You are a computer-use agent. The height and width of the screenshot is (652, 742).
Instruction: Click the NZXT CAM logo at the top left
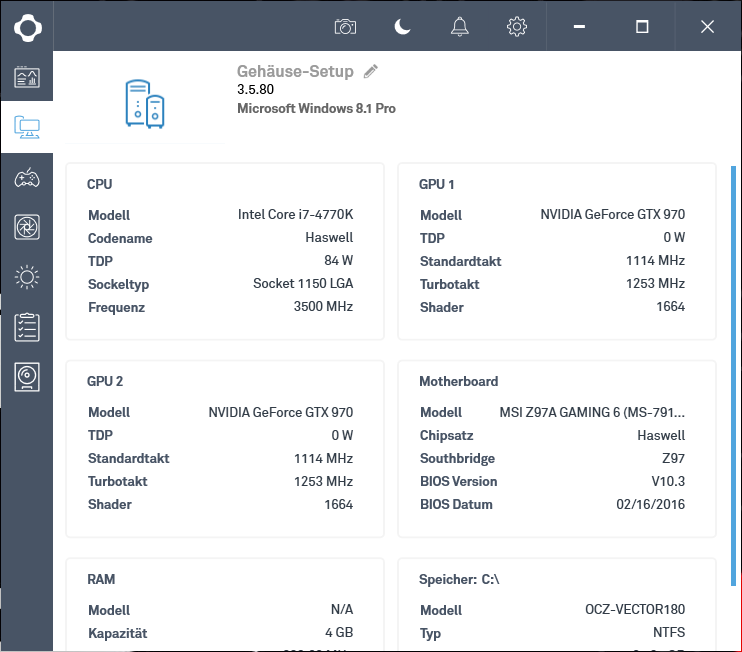tap(27, 27)
